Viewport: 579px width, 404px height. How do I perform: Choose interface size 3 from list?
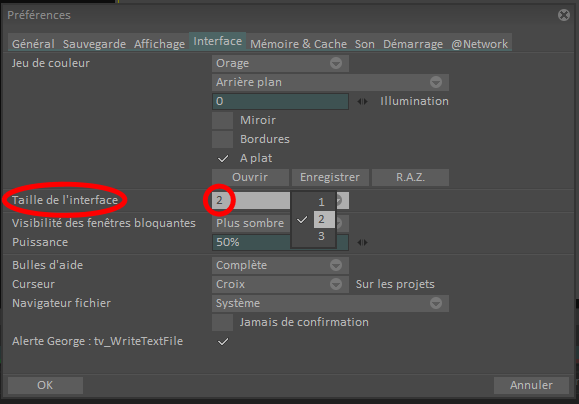[x=321, y=236]
